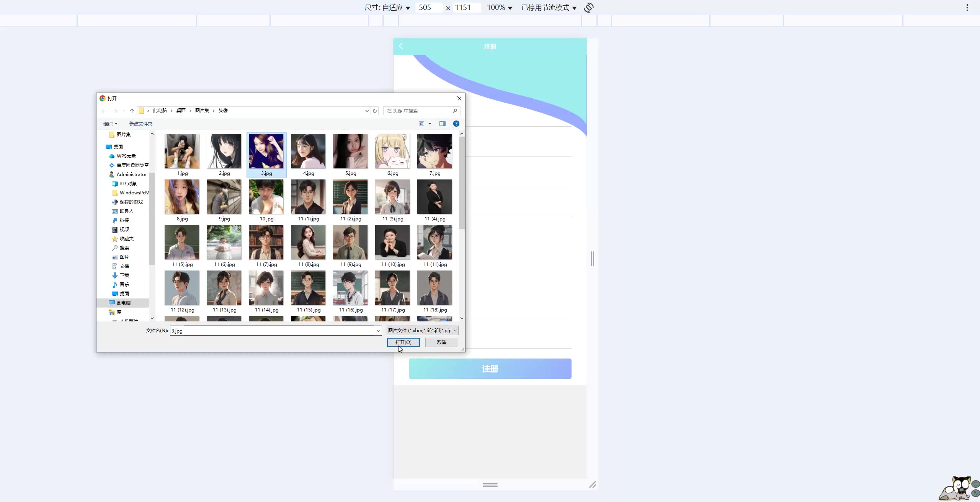Viewport: 980px width, 502px height.
Task: Open the 100% zoom dropdown
Action: pyautogui.click(x=499, y=8)
